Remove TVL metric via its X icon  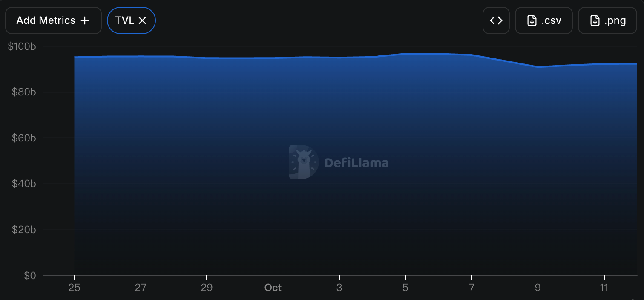pyautogui.click(x=142, y=20)
